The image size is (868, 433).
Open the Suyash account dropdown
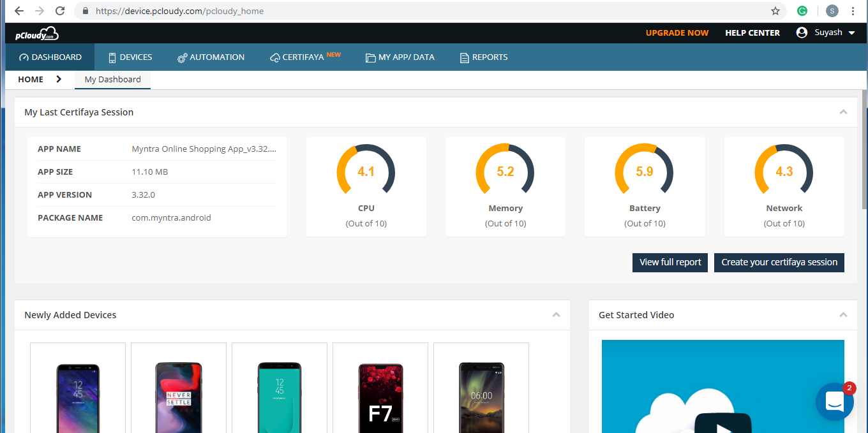(835, 33)
